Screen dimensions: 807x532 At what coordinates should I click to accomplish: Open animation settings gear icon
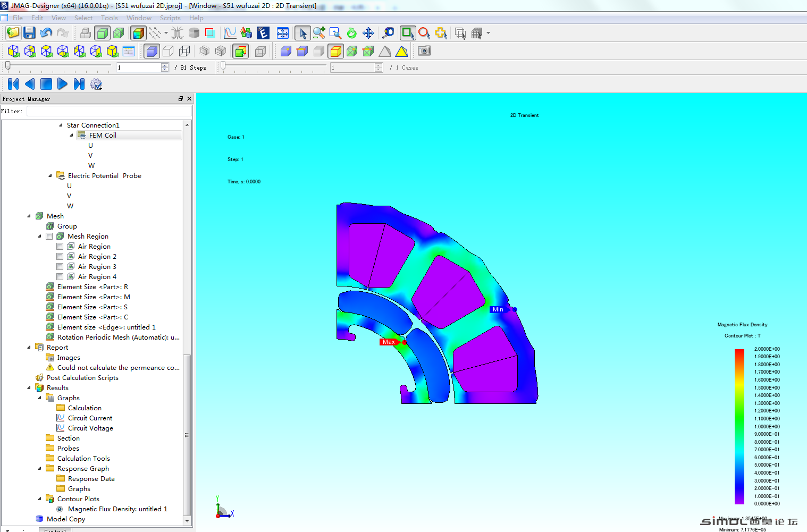tap(96, 84)
